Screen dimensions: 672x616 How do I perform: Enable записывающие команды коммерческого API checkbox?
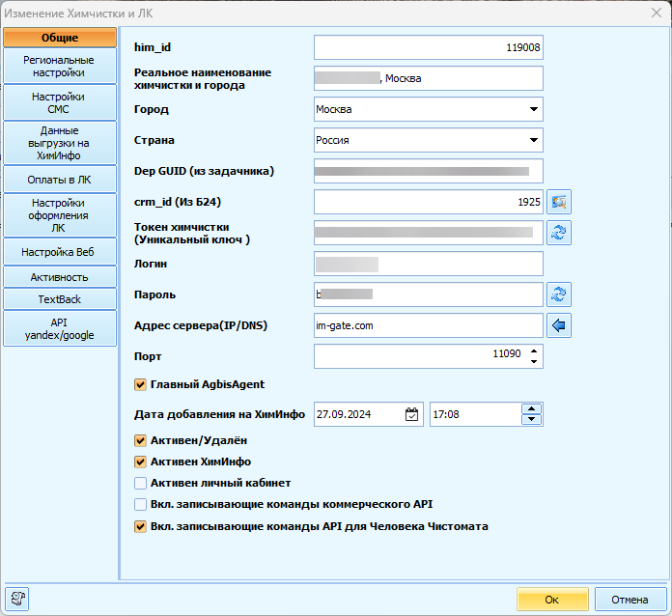[x=141, y=505]
